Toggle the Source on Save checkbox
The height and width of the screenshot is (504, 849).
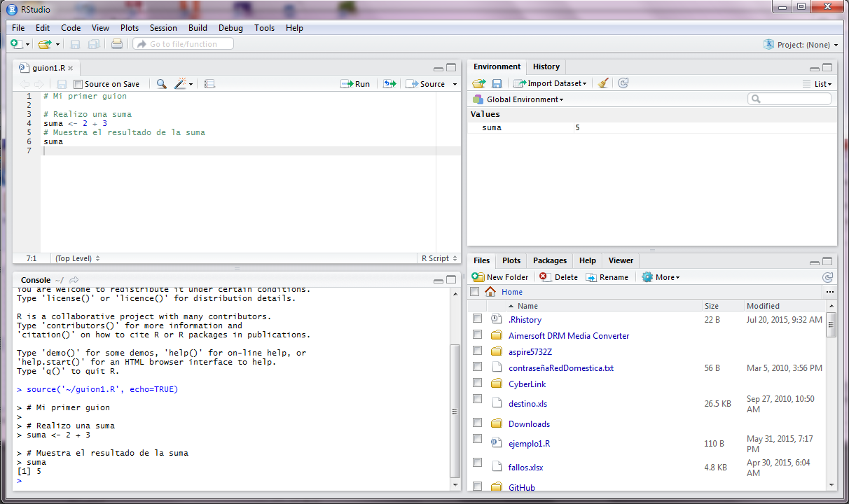point(78,84)
